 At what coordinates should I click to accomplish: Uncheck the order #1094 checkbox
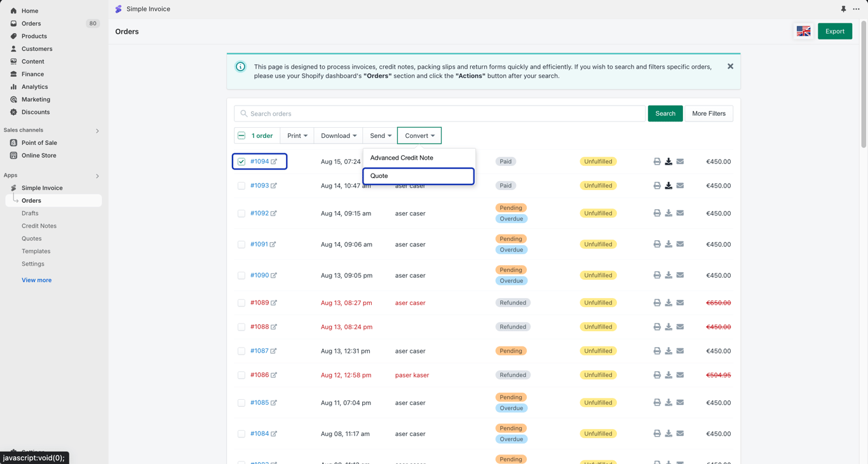[x=241, y=161]
